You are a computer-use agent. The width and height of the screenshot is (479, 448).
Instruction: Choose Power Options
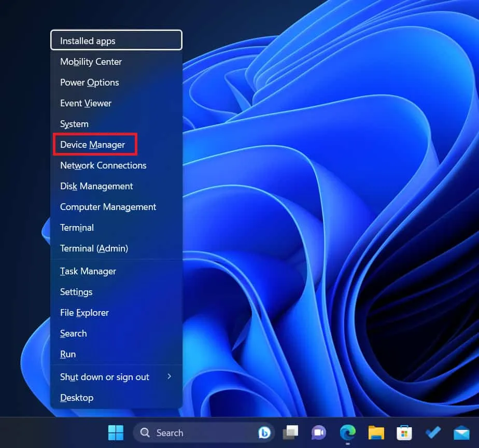pos(117,82)
